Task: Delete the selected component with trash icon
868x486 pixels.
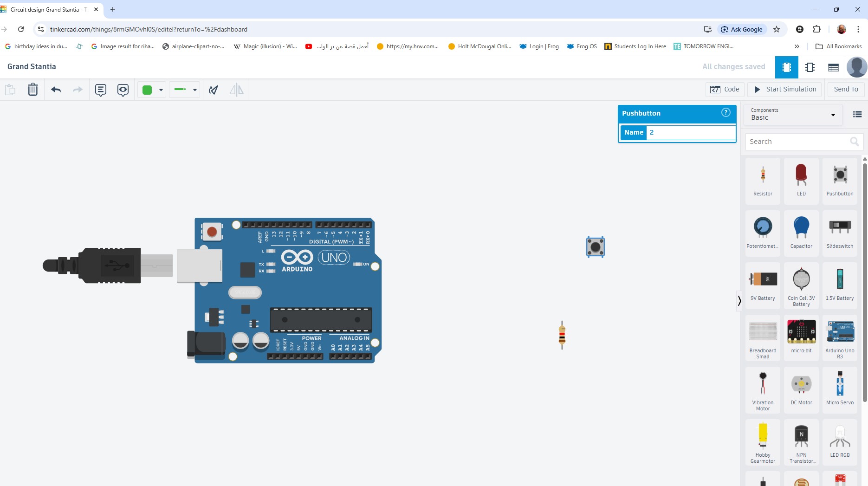Action: pos(32,90)
